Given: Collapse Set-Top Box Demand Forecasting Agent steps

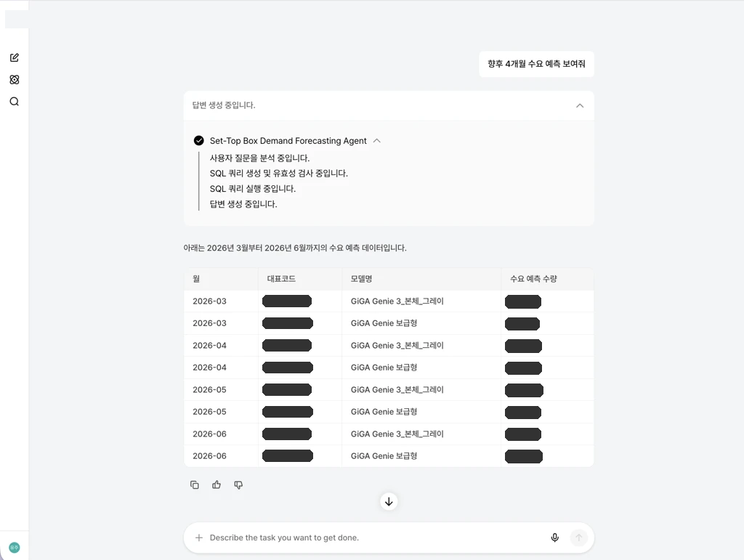Looking at the screenshot, I should [x=377, y=141].
